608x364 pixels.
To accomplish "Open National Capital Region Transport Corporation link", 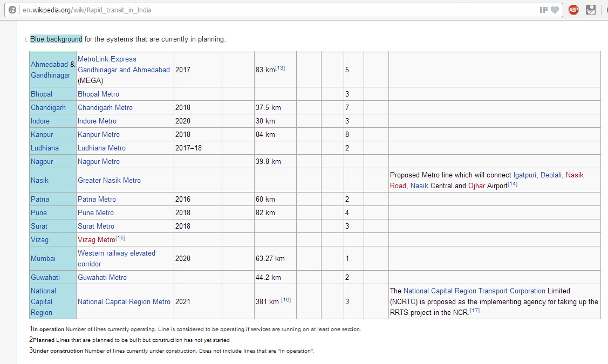I will pos(474,291).
